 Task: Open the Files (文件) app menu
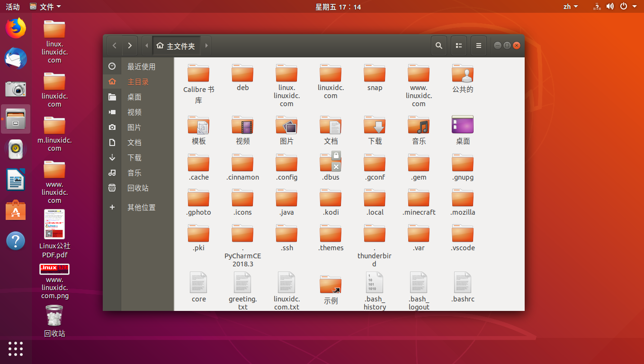point(45,7)
